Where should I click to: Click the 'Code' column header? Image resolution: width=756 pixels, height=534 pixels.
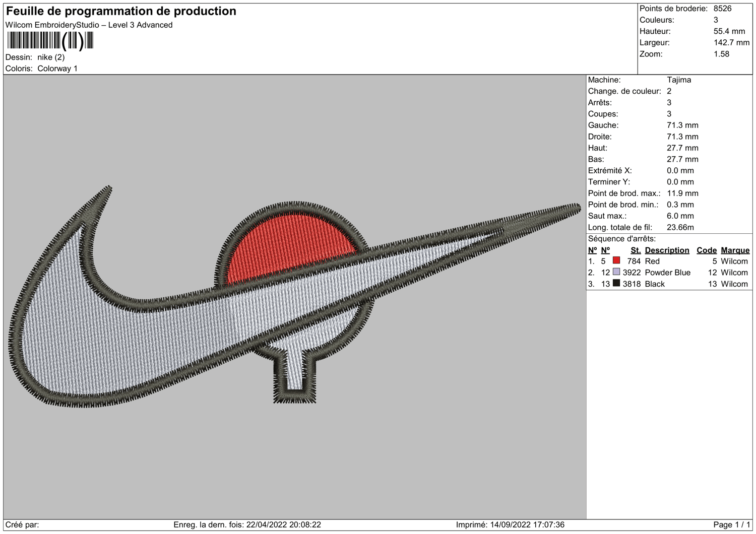(x=707, y=250)
